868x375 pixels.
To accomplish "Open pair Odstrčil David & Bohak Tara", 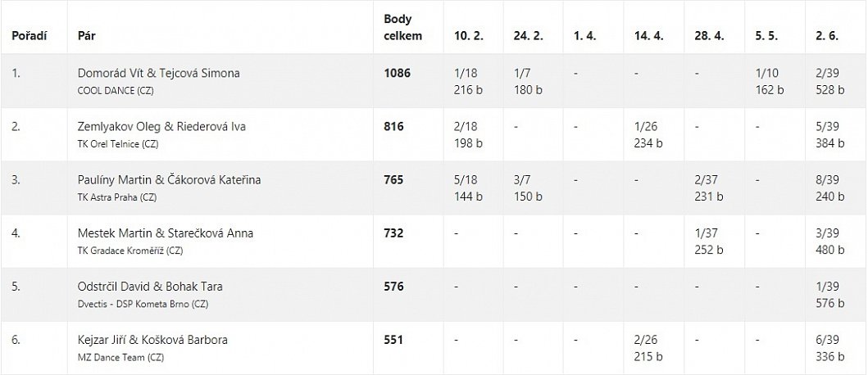I will pos(150,287).
